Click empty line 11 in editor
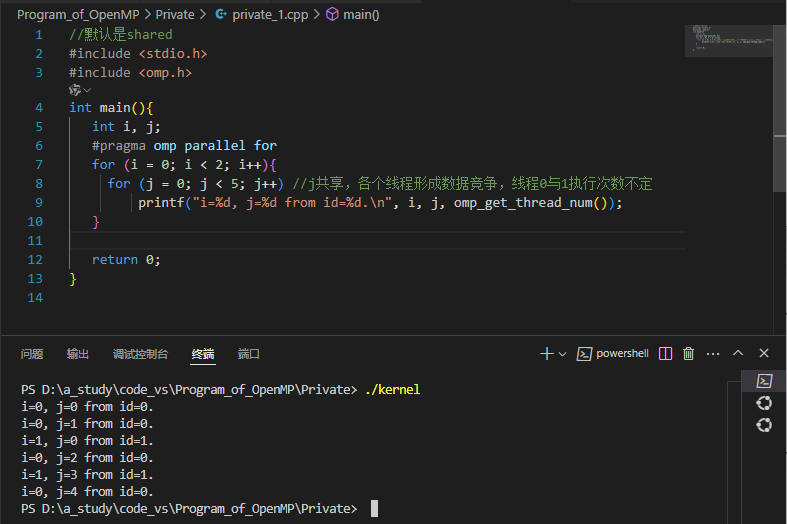Image resolution: width=787 pixels, height=524 pixels. click(377, 241)
